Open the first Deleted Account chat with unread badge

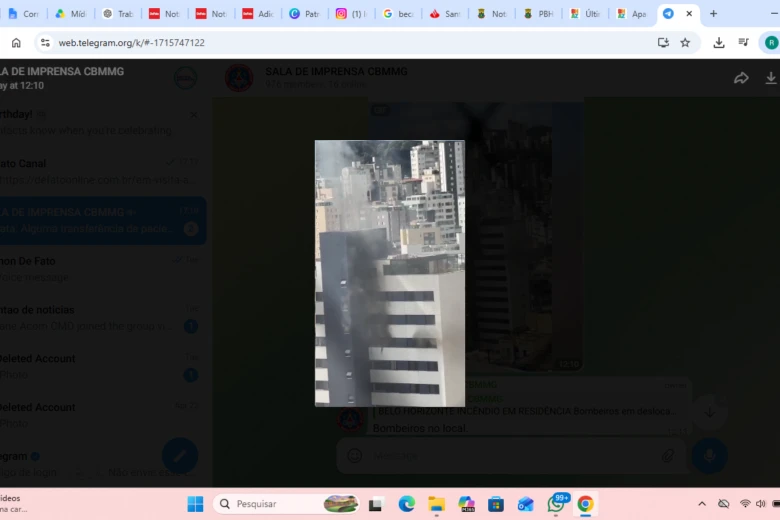(x=102, y=366)
